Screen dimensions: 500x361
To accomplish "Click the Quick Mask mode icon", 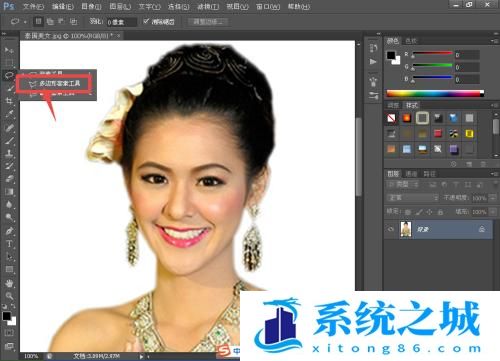I will (x=9, y=332).
